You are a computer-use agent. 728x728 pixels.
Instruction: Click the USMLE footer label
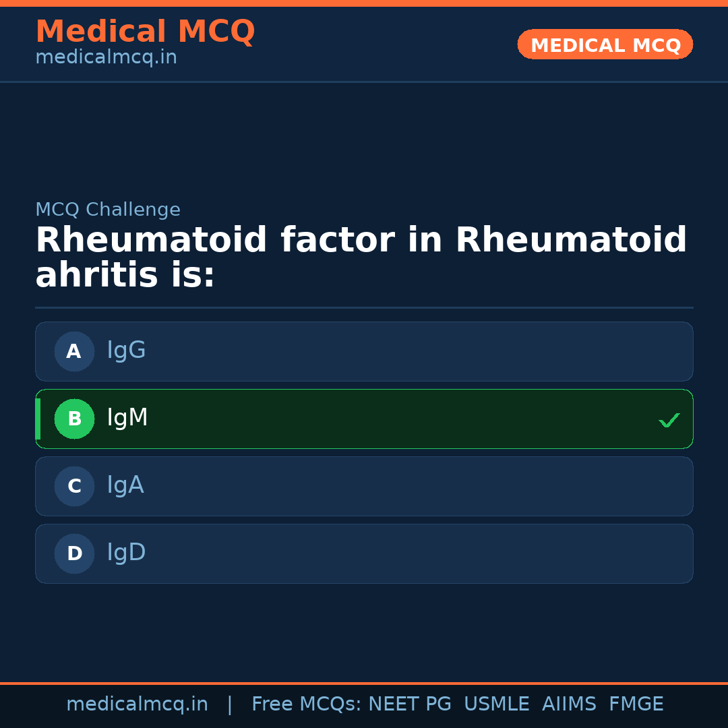tap(496, 704)
